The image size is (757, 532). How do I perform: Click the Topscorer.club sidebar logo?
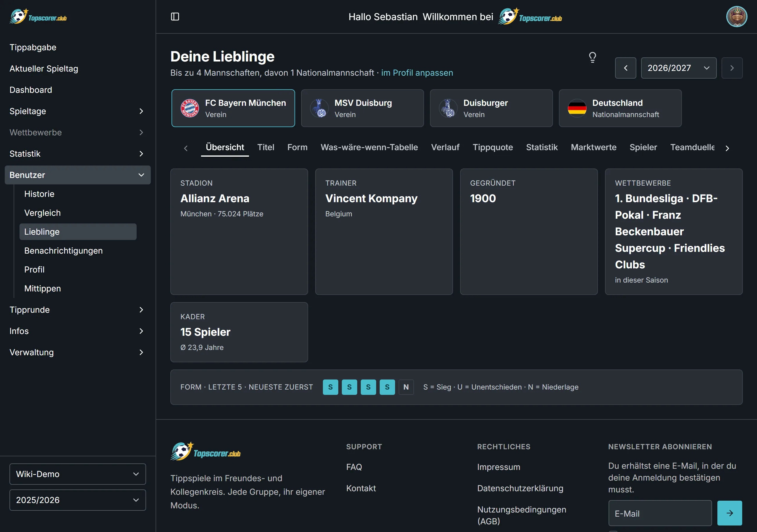(x=38, y=17)
